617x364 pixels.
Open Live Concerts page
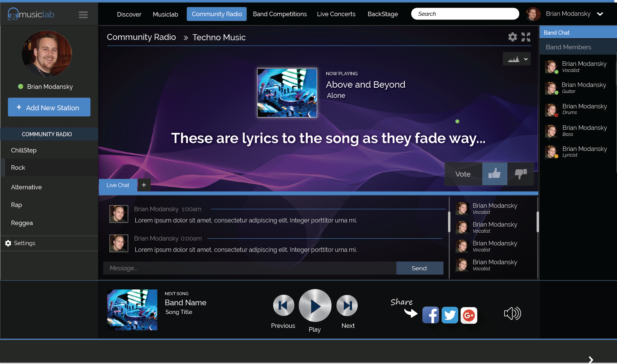pyautogui.click(x=336, y=14)
